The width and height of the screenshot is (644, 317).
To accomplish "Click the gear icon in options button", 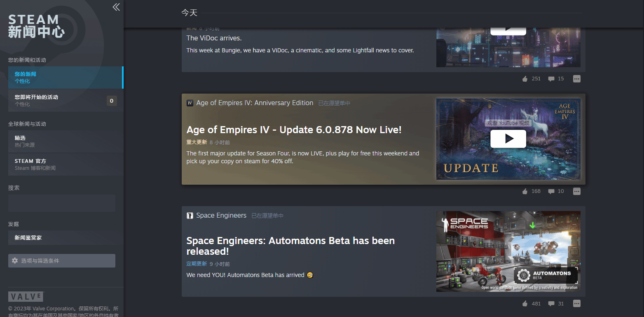I will (x=15, y=261).
